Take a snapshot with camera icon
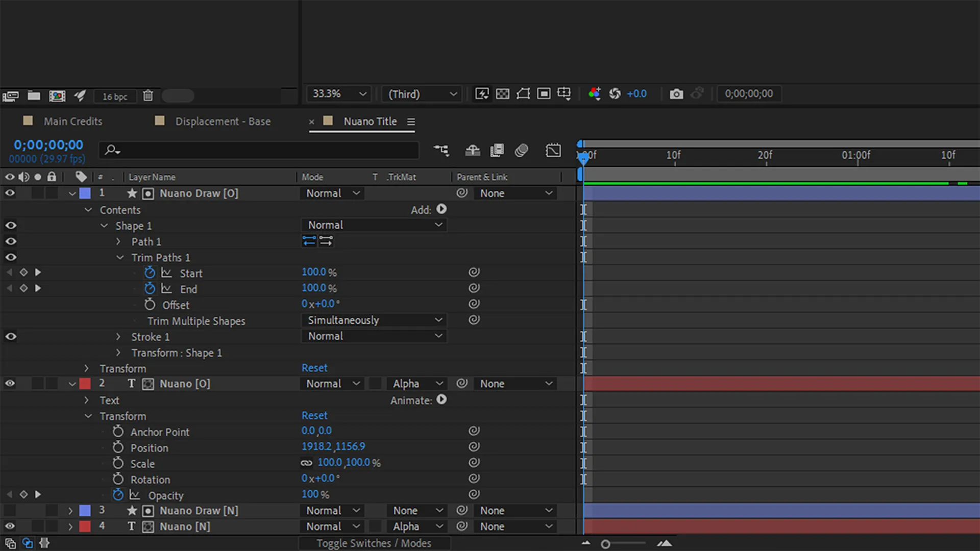The image size is (980, 551). click(x=676, y=94)
